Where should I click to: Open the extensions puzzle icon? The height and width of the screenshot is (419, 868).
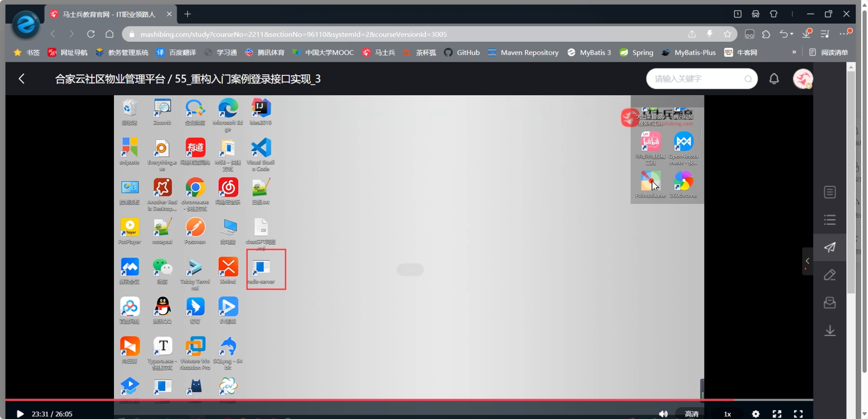pyautogui.click(x=766, y=34)
